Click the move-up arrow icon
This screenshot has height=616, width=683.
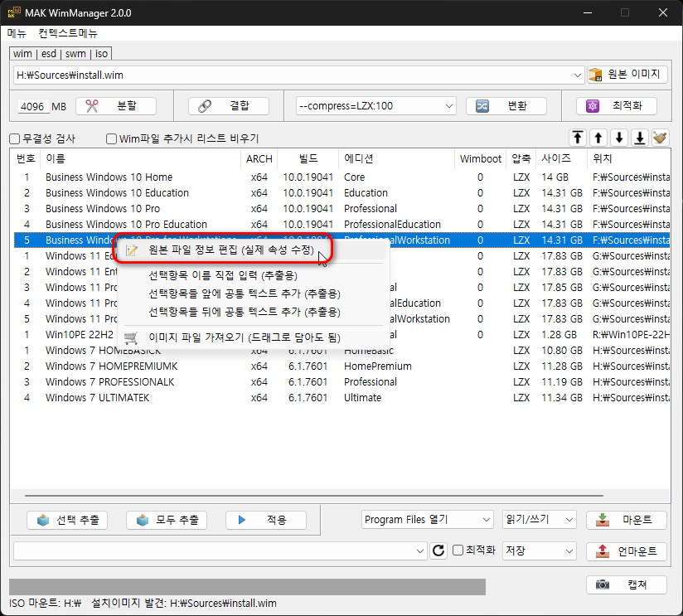tap(598, 138)
